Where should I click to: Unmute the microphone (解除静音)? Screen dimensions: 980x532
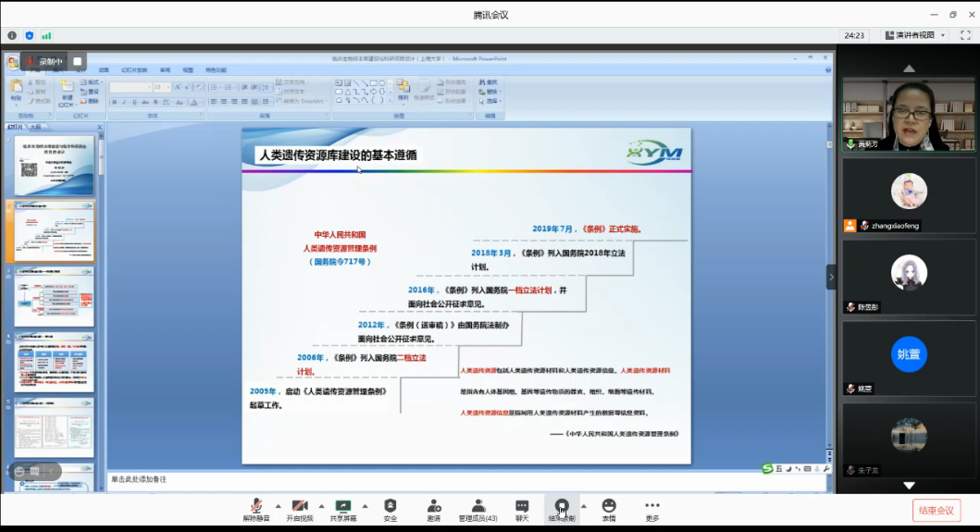[x=256, y=509]
